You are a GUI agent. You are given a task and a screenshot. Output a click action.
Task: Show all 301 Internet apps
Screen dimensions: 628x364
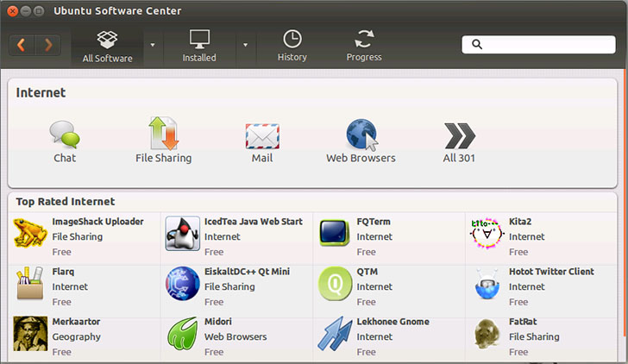coord(459,135)
